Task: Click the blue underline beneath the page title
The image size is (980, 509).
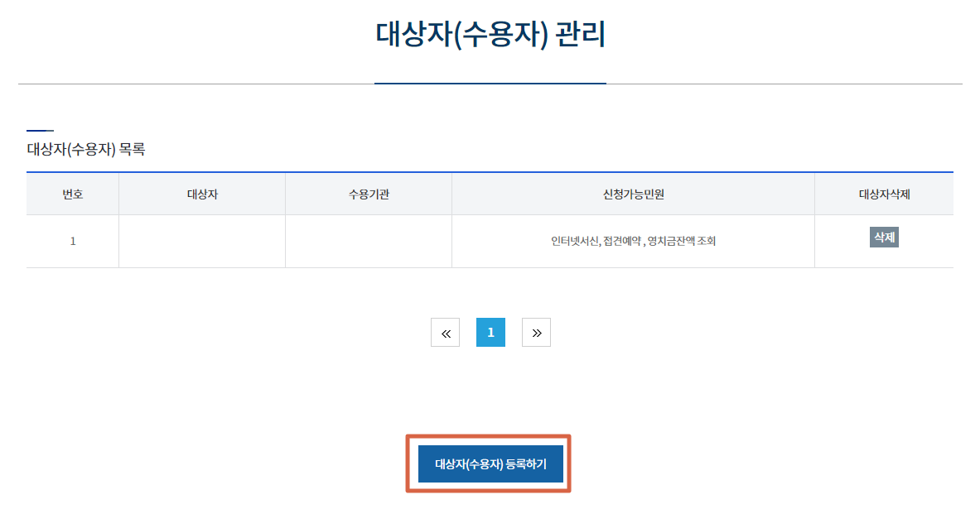Action: coord(490,84)
